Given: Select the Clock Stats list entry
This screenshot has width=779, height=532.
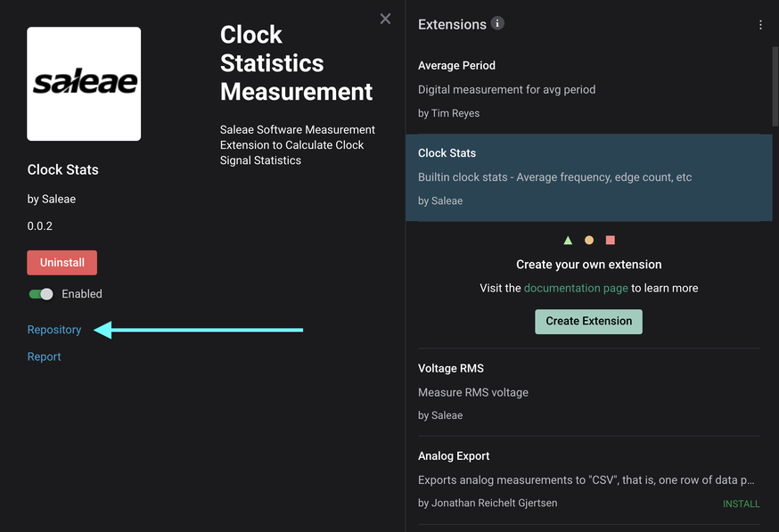Looking at the screenshot, I should [x=588, y=176].
